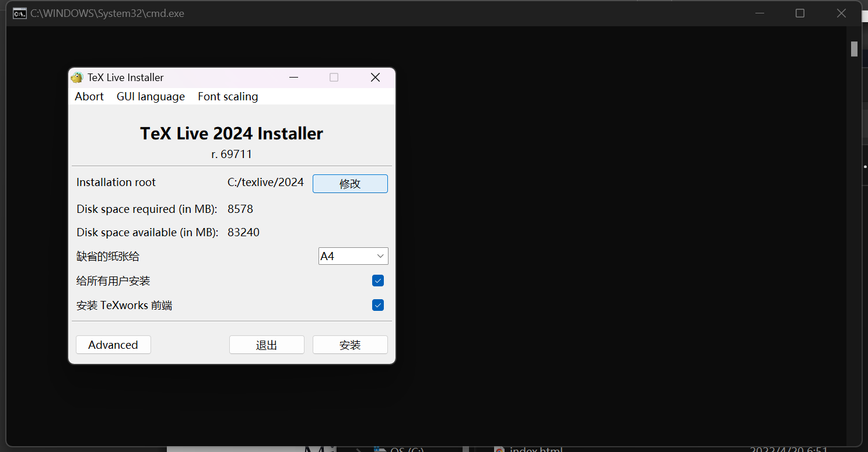
Task: Open the Abort menu
Action: click(x=89, y=97)
